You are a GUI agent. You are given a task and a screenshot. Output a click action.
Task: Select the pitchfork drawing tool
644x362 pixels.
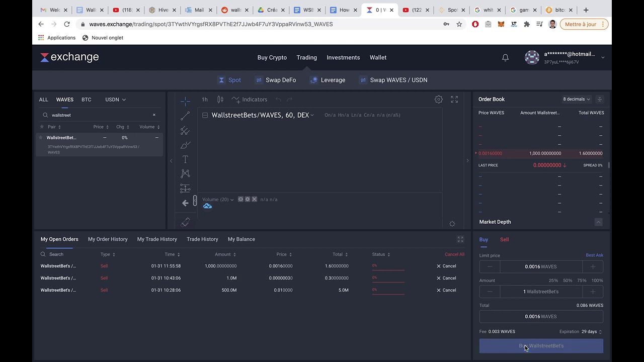pyautogui.click(x=185, y=131)
